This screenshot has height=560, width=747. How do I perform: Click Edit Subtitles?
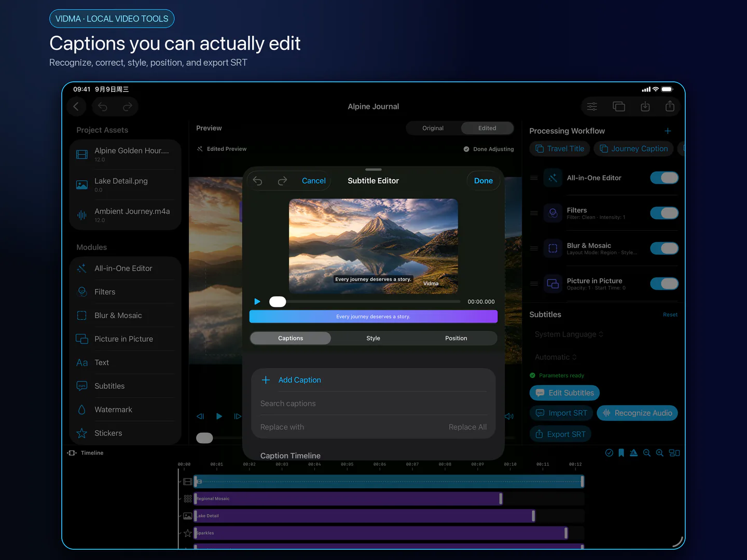point(565,393)
